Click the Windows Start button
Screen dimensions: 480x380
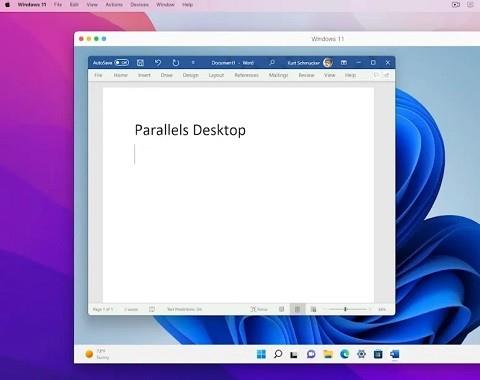[261, 354]
